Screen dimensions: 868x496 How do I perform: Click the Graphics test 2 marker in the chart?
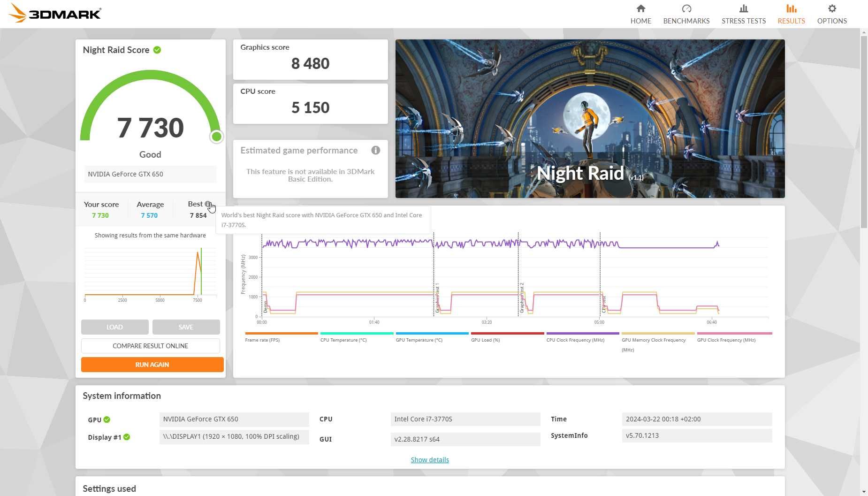[x=522, y=298]
